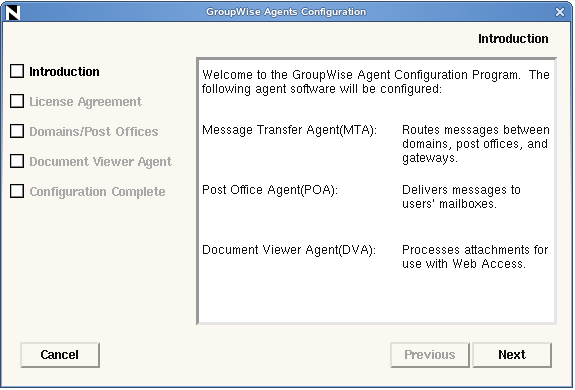
Task: Close the GroupWise Agents Configuration window
Action: click(x=560, y=12)
